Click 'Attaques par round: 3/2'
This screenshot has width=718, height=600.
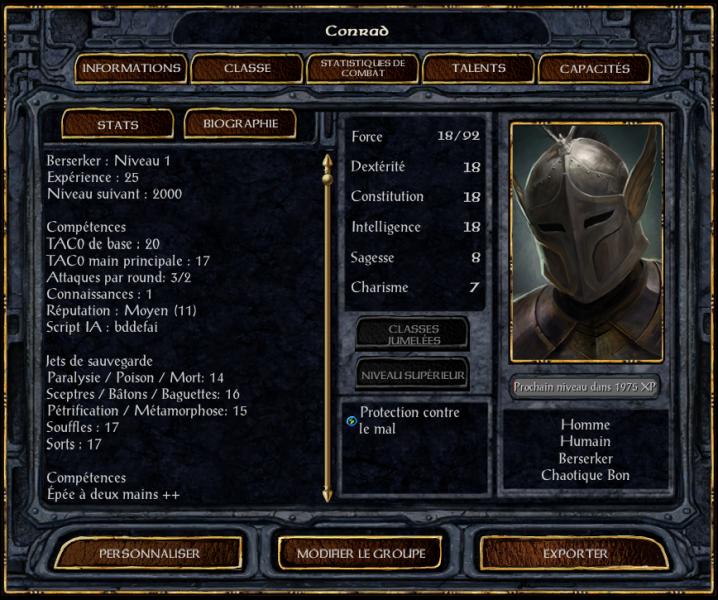[119, 277]
